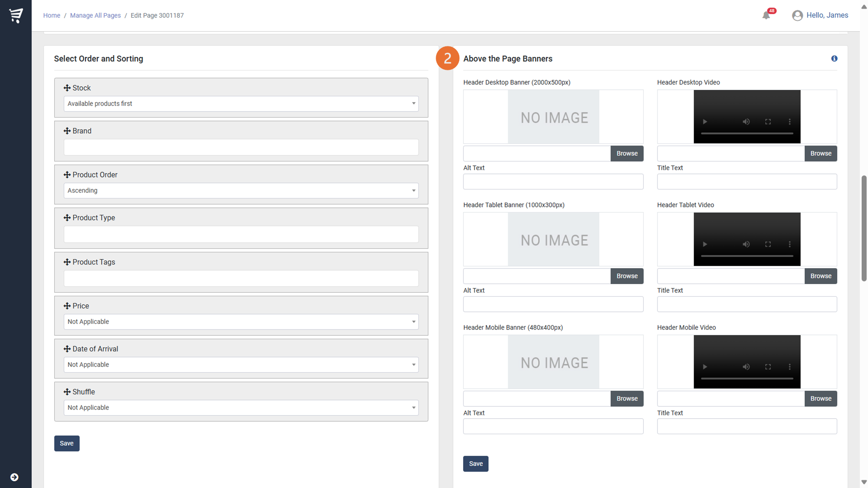Screen dimensions: 868x488
Task: Click the shopping cart logo icon
Action: pos(16,15)
